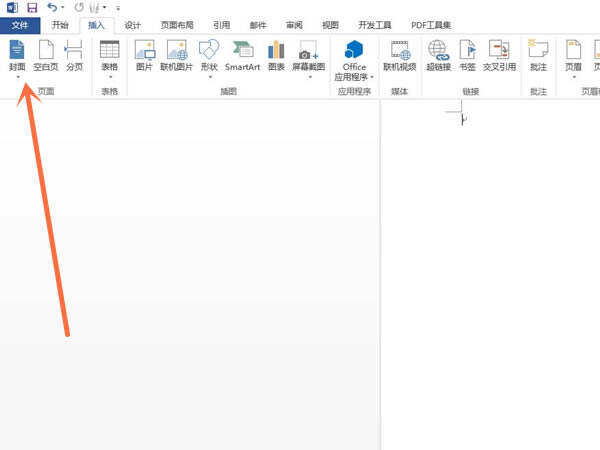Insert a Picture (图片) from file
This screenshot has height=450, width=600.
[144, 56]
